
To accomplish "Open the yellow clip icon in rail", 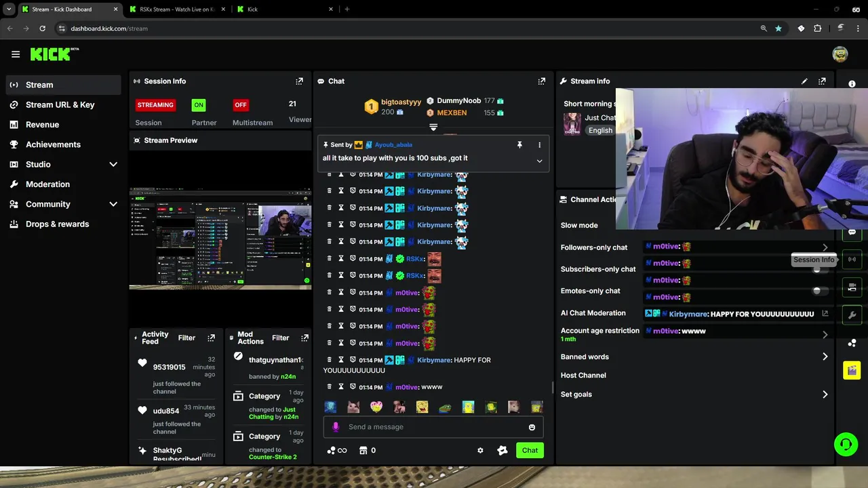I will (852, 370).
